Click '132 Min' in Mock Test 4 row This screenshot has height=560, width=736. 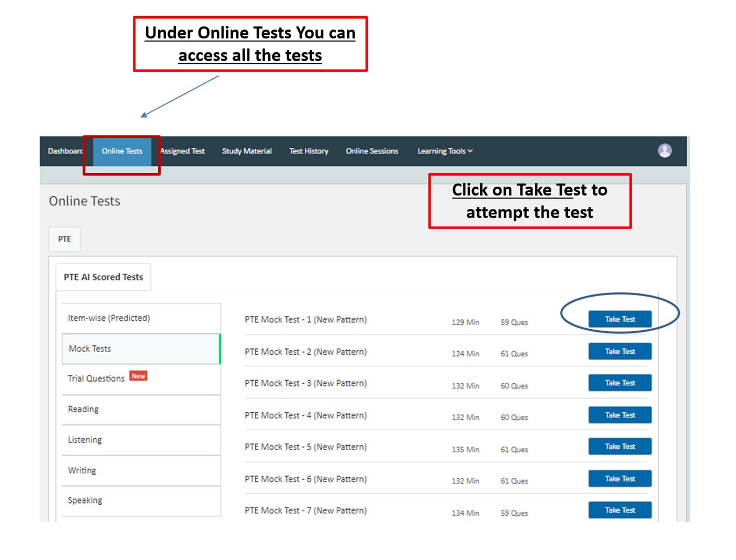[465, 417]
